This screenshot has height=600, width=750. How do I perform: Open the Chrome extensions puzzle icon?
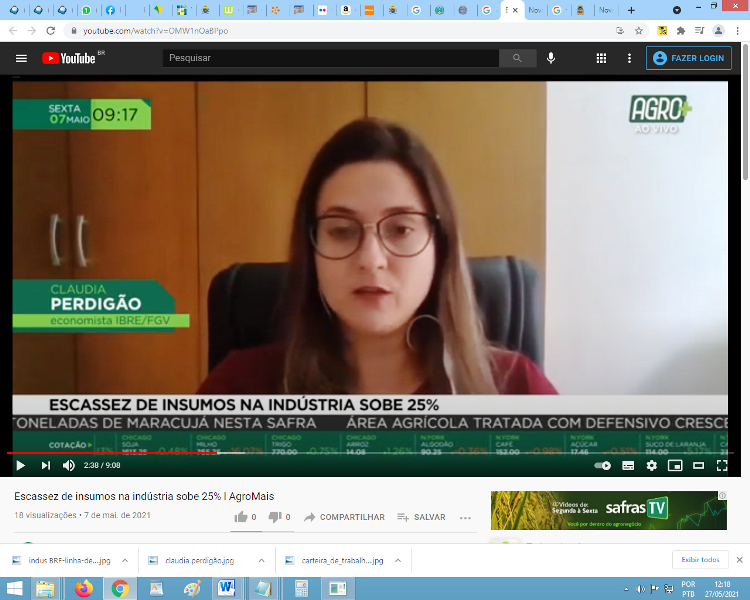[681, 31]
